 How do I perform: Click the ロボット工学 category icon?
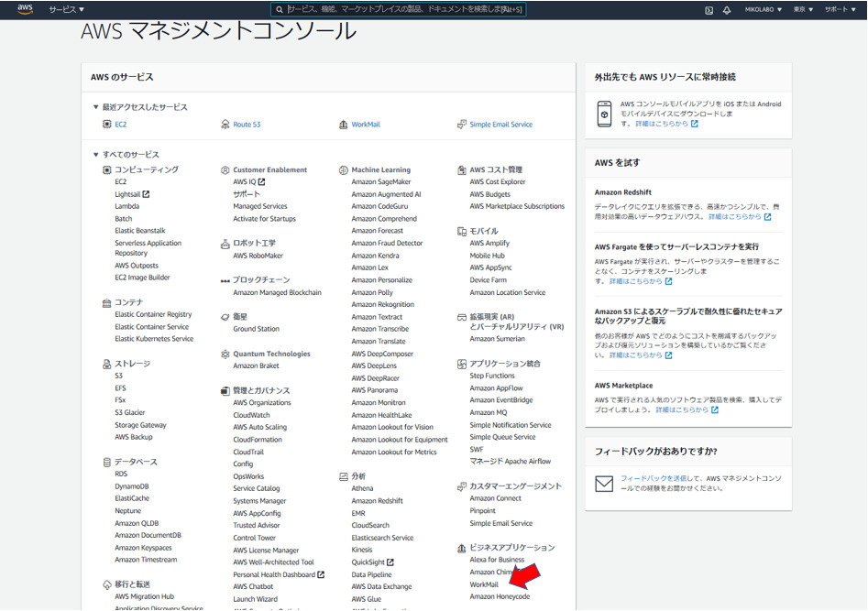(225, 244)
